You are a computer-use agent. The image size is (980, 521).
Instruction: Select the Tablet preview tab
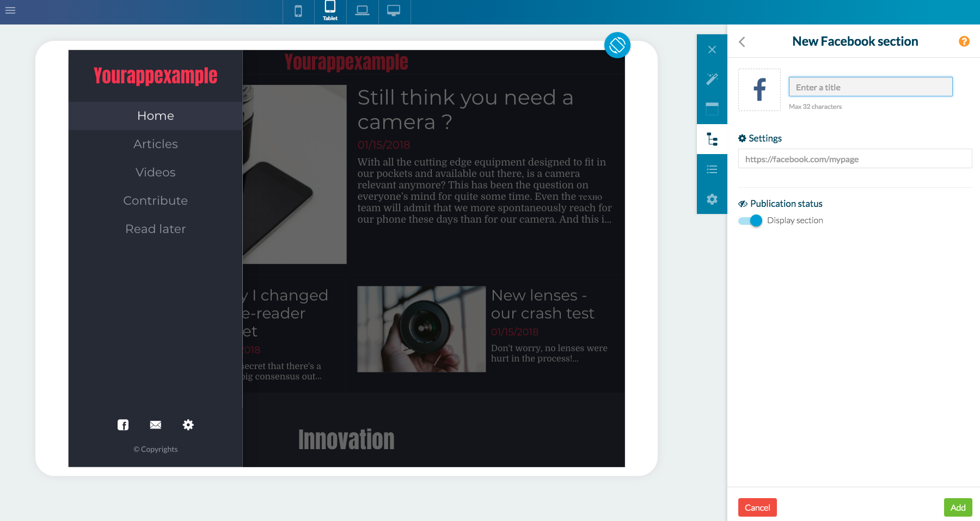pyautogui.click(x=330, y=10)
